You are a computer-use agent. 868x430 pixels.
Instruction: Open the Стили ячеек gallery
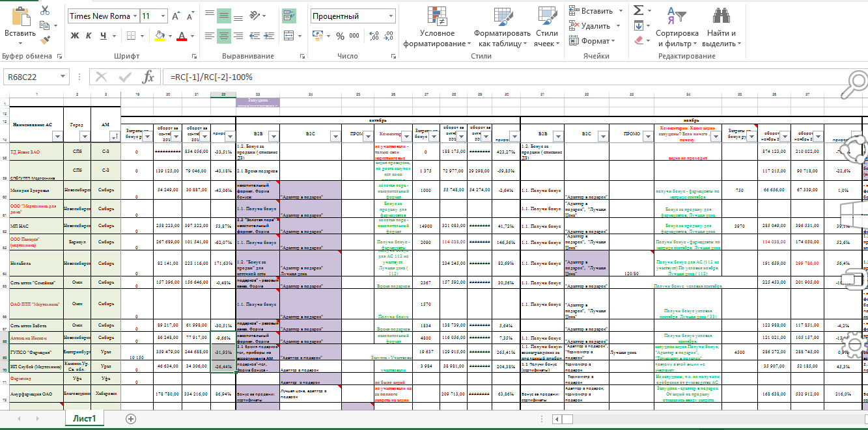(547, 27)
